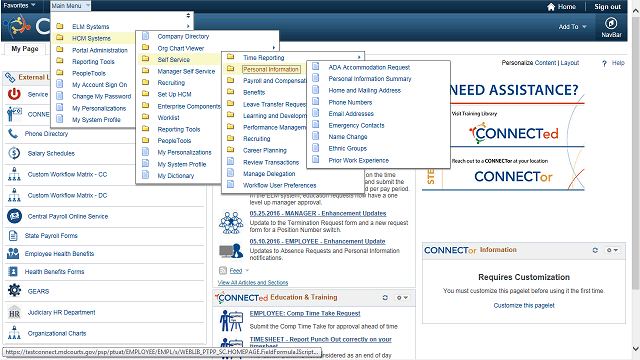
Task: Click the Sign out link
Action: 607,7
